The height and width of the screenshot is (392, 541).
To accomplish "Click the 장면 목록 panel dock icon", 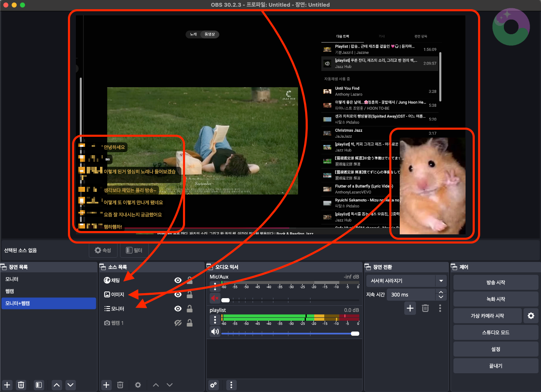I will (4, 267).
